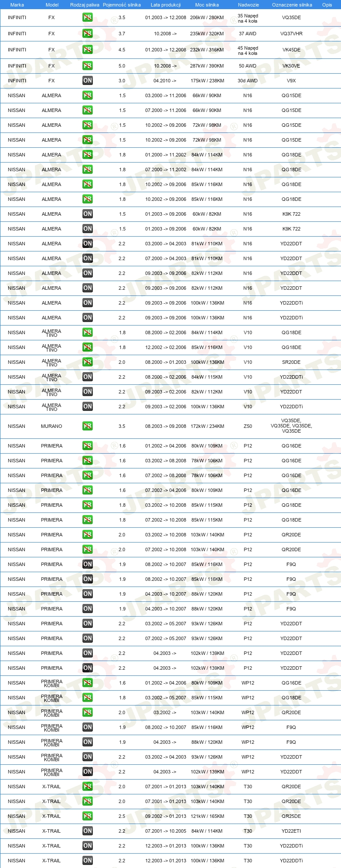Click the 121kW / 165KM power value
Viewport: 341px width, 868px height.
coord(207,816)
